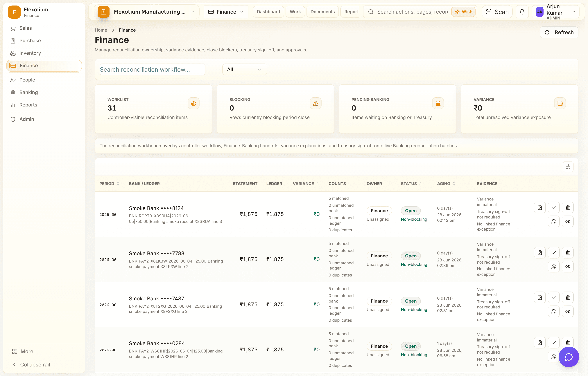Click clipboard icon for Smoke Bank 8124
Viewport: 588px width, 376px height.
tap(540, 207)
